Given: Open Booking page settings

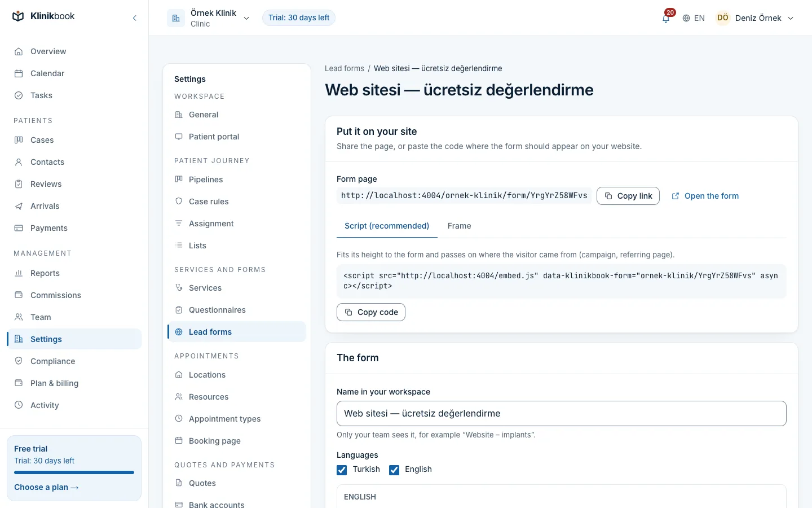Looking at the screenshot, I should pyautogui.click(x=237, y=441).
